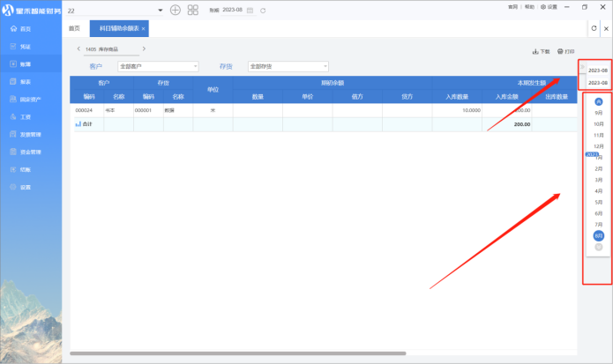Go to previous account with left chevron
Image resolution: width=613 pixels, height=364 pixels.
[x=78, y=48]
